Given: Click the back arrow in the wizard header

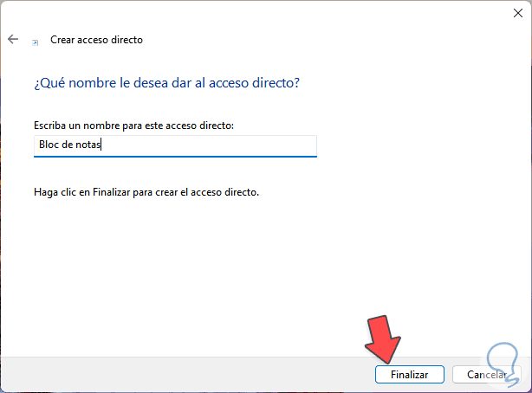Looking at the screenshot, I should pyautogui.click(x=13, y=40).
